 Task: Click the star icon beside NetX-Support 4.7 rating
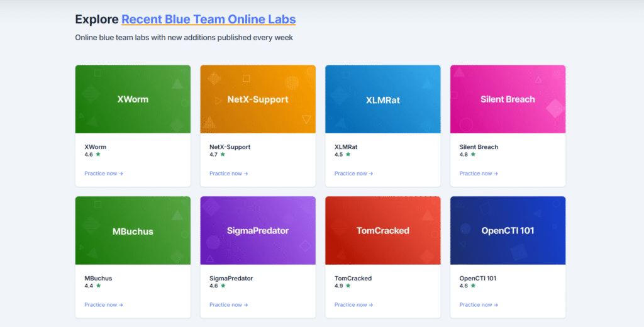[223, 155]
